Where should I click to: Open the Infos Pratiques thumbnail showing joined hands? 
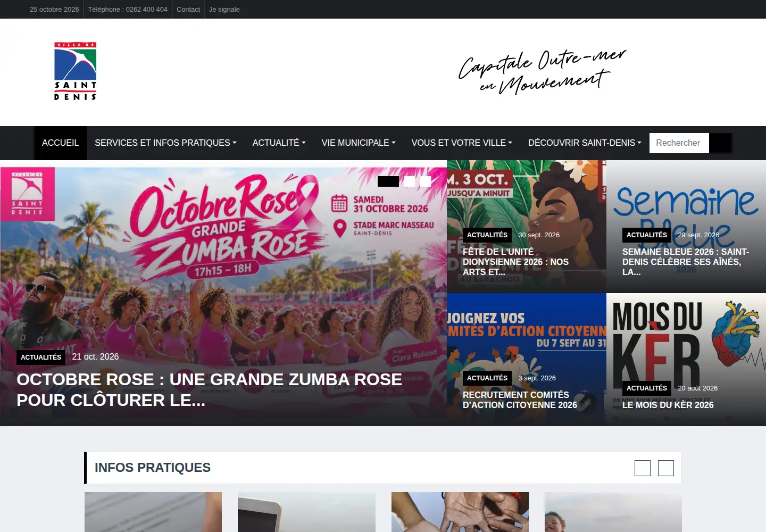point(460,512)
